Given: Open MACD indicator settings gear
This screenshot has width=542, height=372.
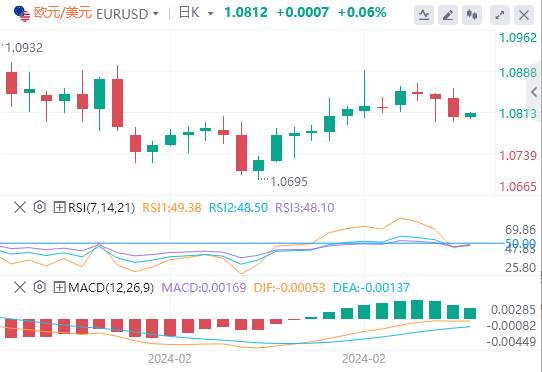Looking at the screenshot, I should pos(40,287).
